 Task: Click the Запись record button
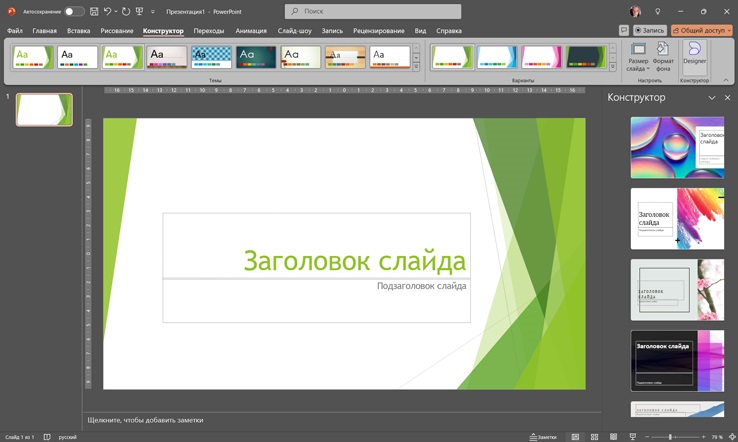tap(650, 30)
